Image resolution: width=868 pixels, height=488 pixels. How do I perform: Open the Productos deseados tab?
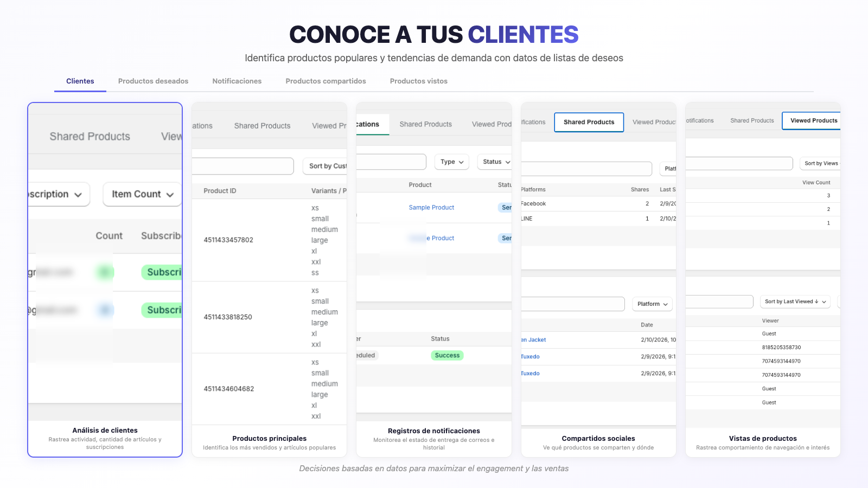point(153,81)
